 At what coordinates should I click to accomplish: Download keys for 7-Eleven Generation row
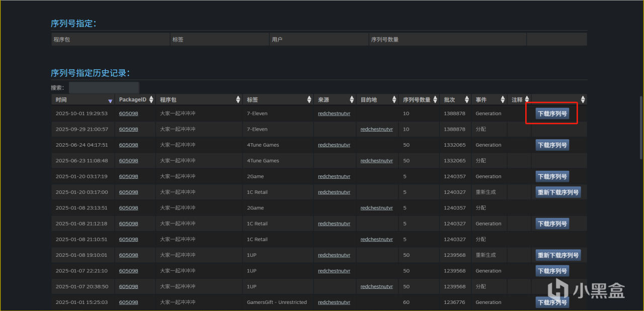[x=552, y=114]
